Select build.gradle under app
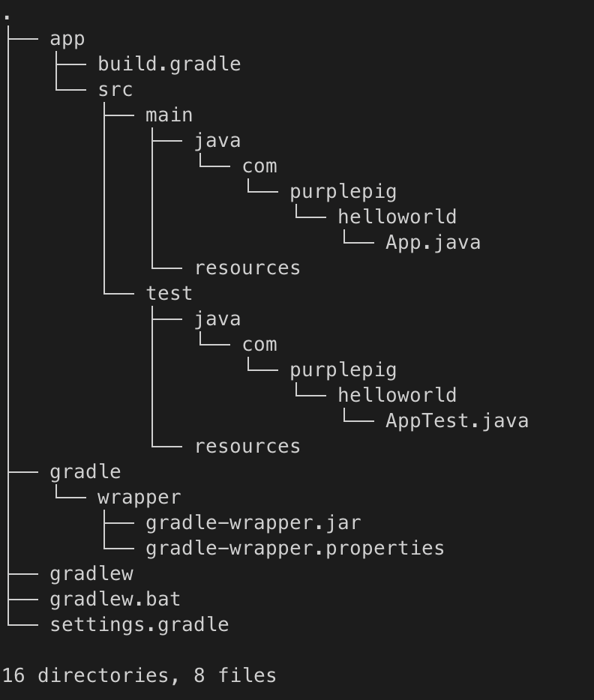 [169, 64]
